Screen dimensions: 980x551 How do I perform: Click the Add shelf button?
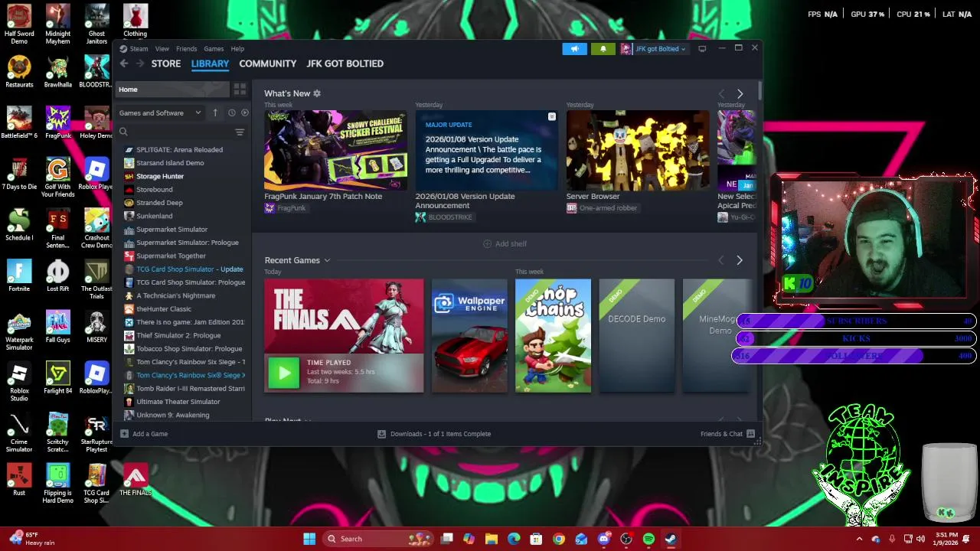coord(505,243)
